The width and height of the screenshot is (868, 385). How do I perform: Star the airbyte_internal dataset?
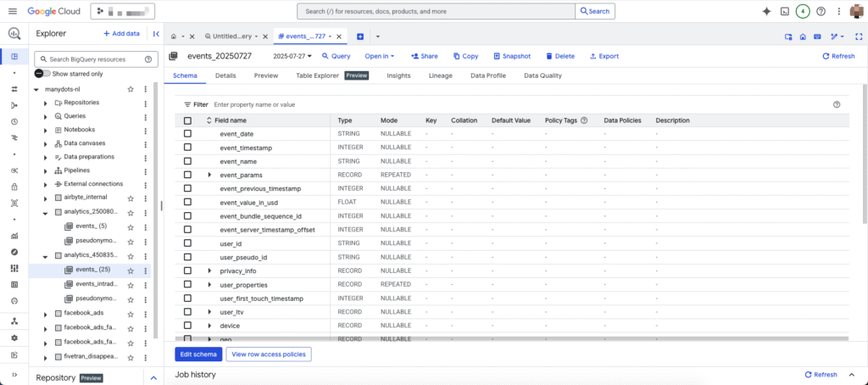point(131,198)
